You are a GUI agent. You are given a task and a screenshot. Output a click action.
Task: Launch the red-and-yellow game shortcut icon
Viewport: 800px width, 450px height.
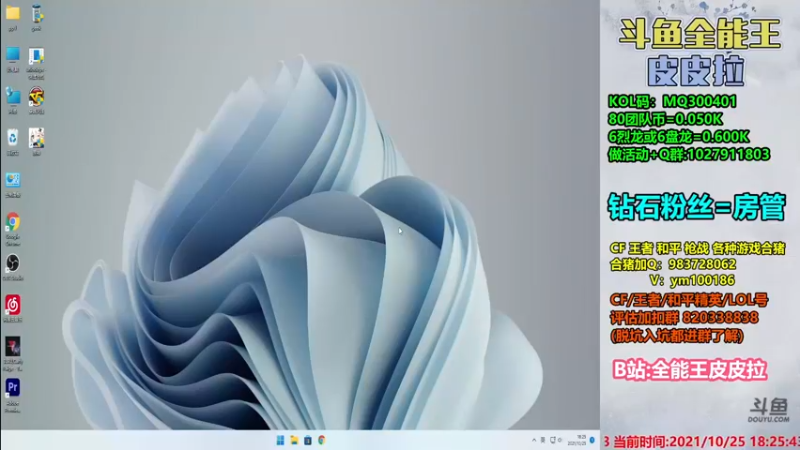pos(36,96)
